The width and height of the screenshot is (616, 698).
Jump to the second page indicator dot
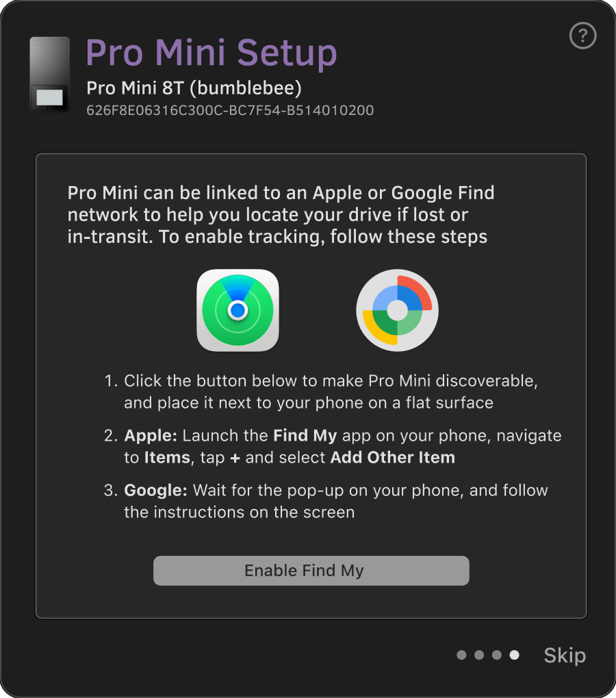click(479, 656)
